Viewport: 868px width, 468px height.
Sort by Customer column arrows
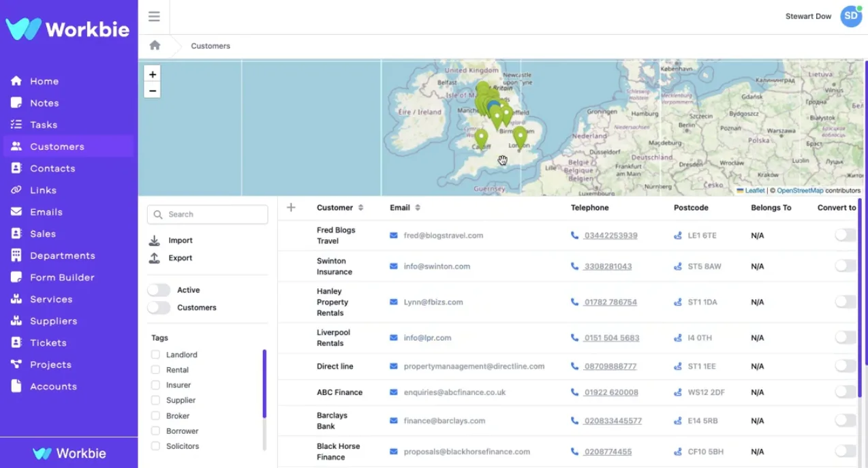[x=360, y=208]
